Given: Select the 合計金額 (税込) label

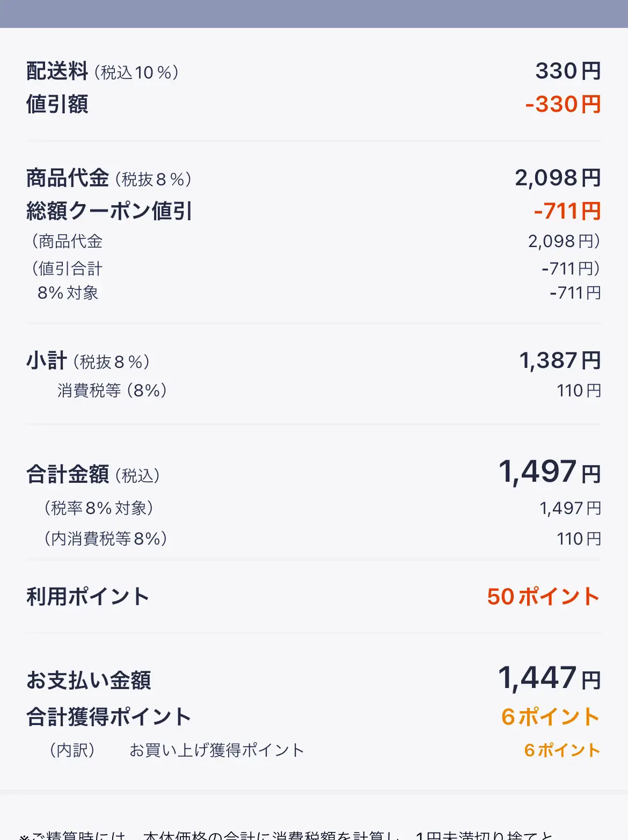Looking at the screenshot, I should coord(93,475).
